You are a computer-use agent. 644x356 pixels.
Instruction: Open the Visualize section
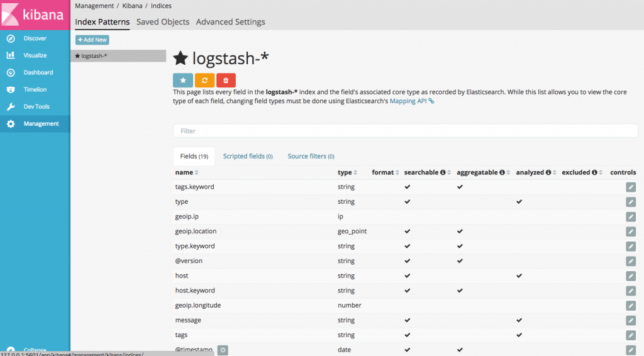[x=35, y=55]
